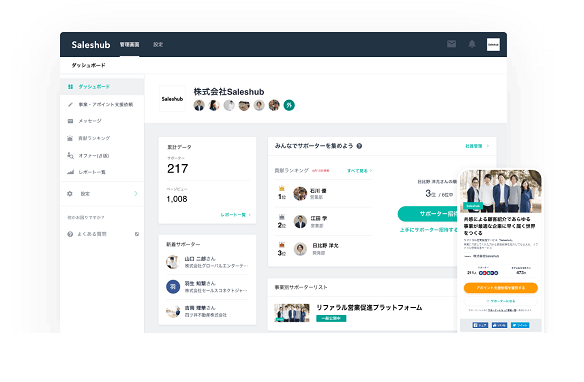Click the レポート一覧 link in 累計データ card
The image size is (584, 382).
tap(235, 215)
